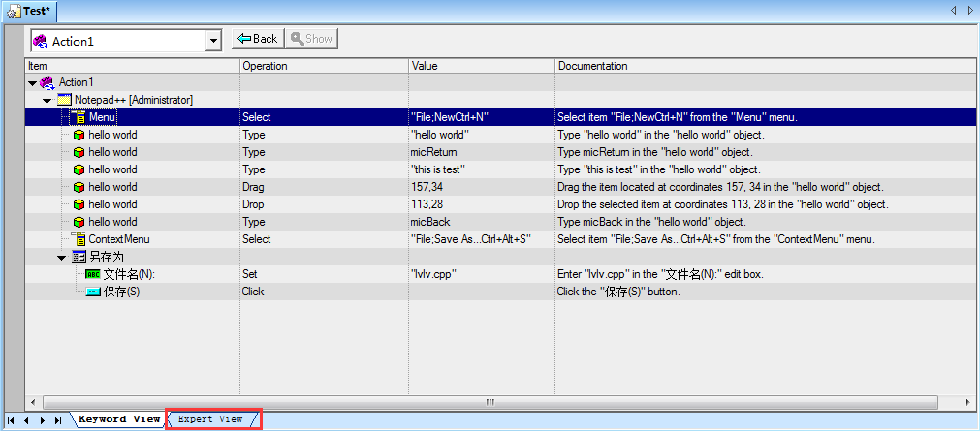Click the Action1 combo box text field
The width and height of the screenshot is (980, 431).
[119, 42]
